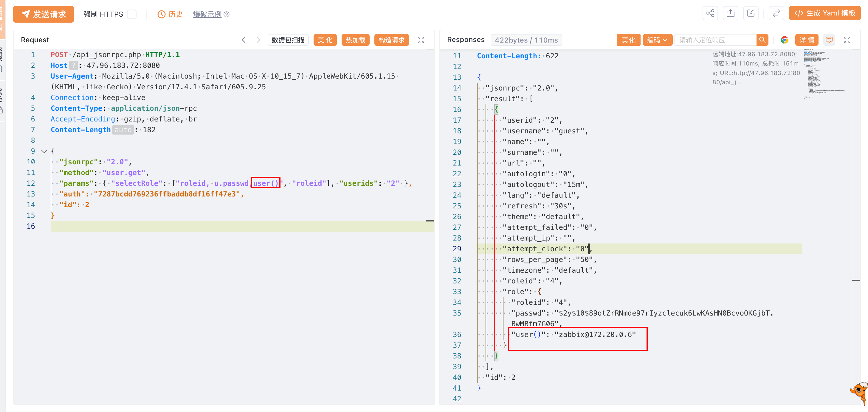Click the 生成 Yaml 模板 button
The width and height of the screenshot is (868, 412).
[x=824, y=13]
